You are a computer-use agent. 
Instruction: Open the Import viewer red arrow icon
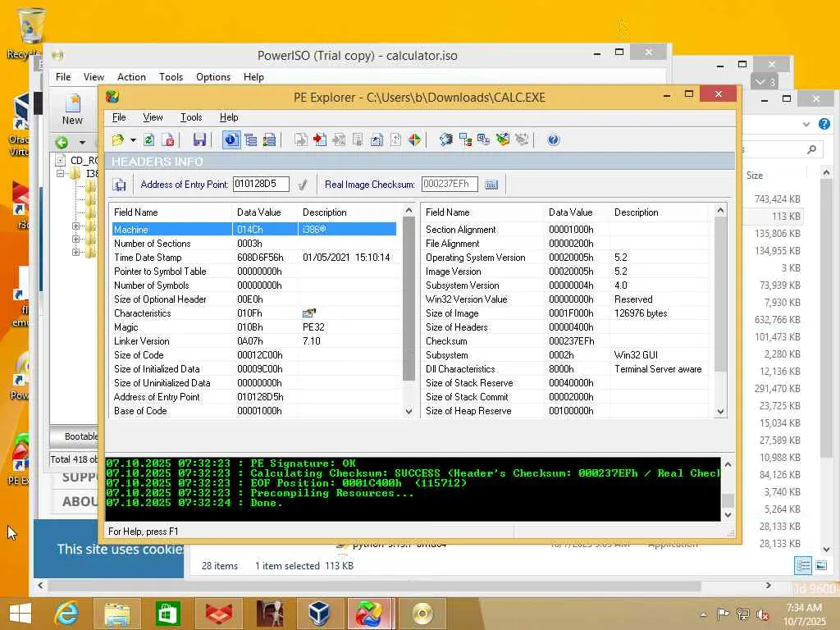320,140
